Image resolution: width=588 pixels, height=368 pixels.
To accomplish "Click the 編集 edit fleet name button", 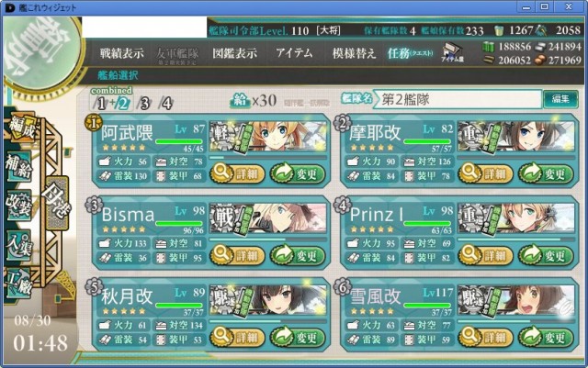I will tap(560, 99).
